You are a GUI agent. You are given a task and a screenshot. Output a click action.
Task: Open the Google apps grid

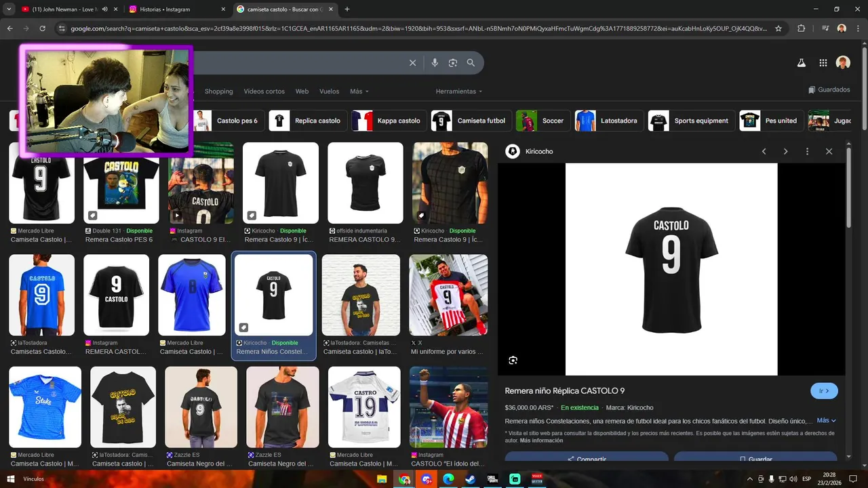click(x=823, y=63)
